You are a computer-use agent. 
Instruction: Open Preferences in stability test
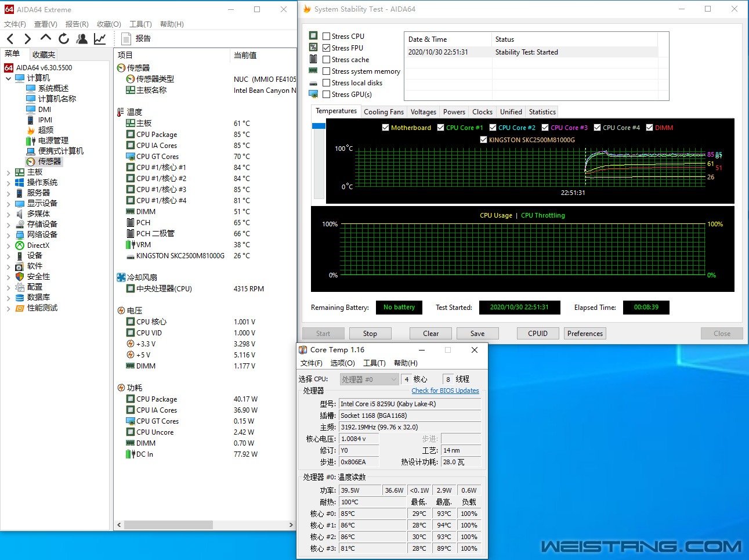585,334
